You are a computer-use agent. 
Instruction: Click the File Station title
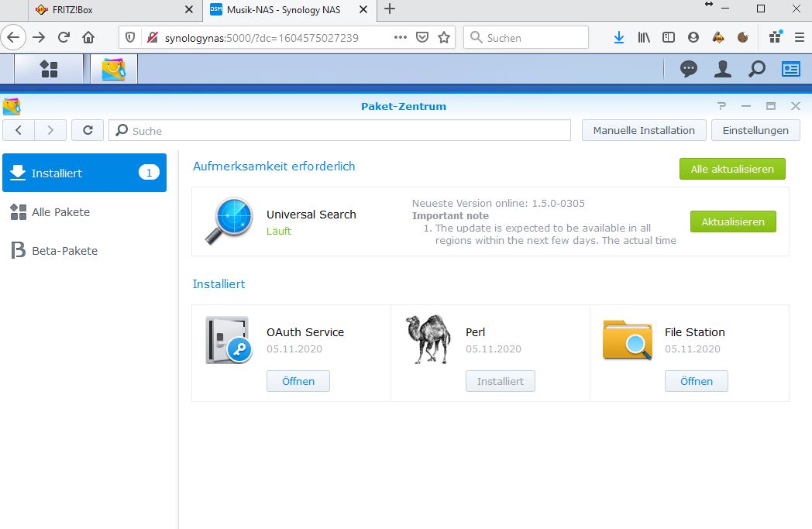pos(694,332)
